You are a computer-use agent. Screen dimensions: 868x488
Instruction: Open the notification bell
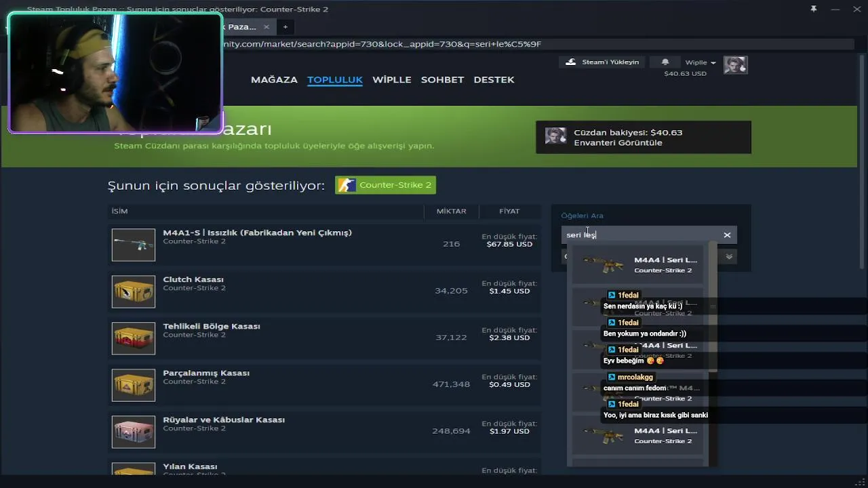coord(665,62)
